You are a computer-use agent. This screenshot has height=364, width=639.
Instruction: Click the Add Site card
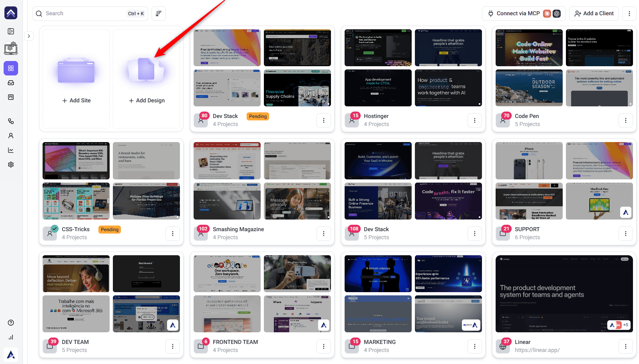tap(76, 79)
